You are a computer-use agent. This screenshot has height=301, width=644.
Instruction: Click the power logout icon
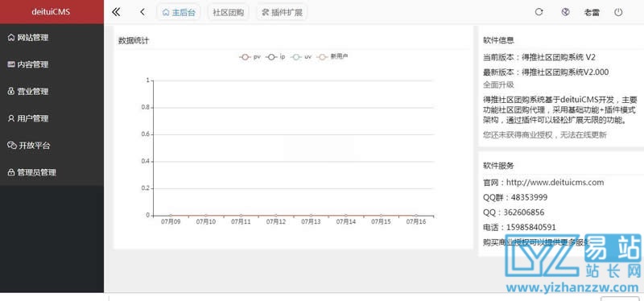618,12
